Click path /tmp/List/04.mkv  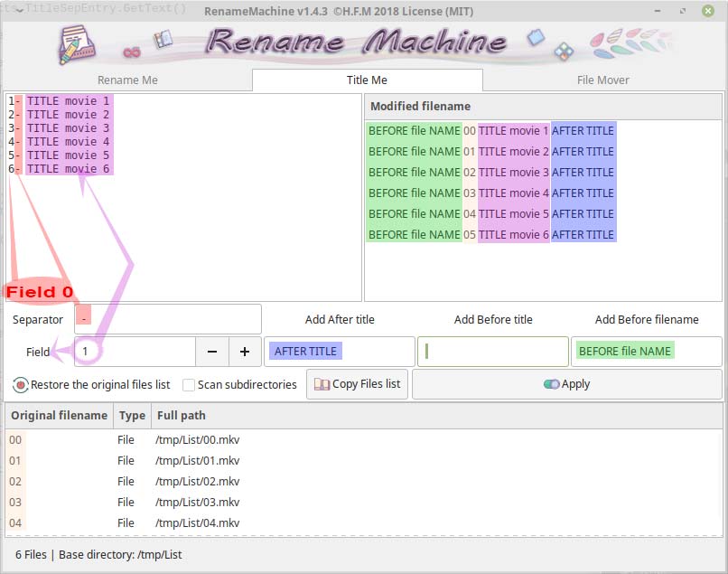click(x=197, y=522)
